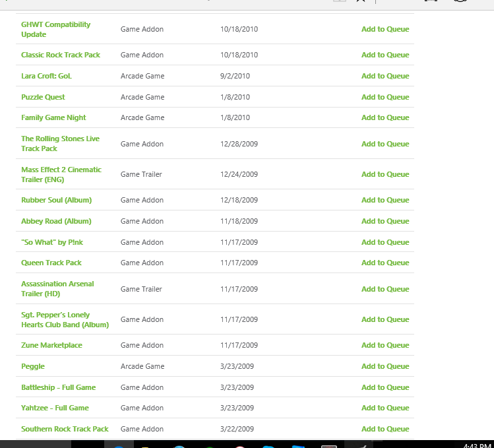Select "Arcade Game" in Family Game Night row
The width and height of the screenshot is (494, 448).
coord(142,117)
